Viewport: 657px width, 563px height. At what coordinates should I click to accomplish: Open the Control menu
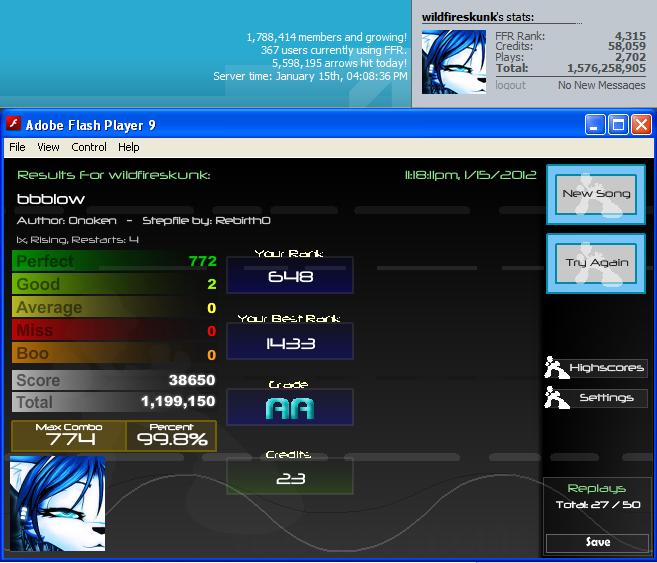[89, 147]
